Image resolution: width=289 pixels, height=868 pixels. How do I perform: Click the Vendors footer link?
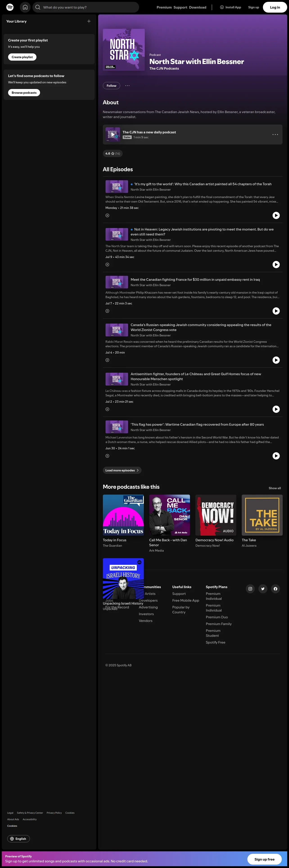pos(146,621)
